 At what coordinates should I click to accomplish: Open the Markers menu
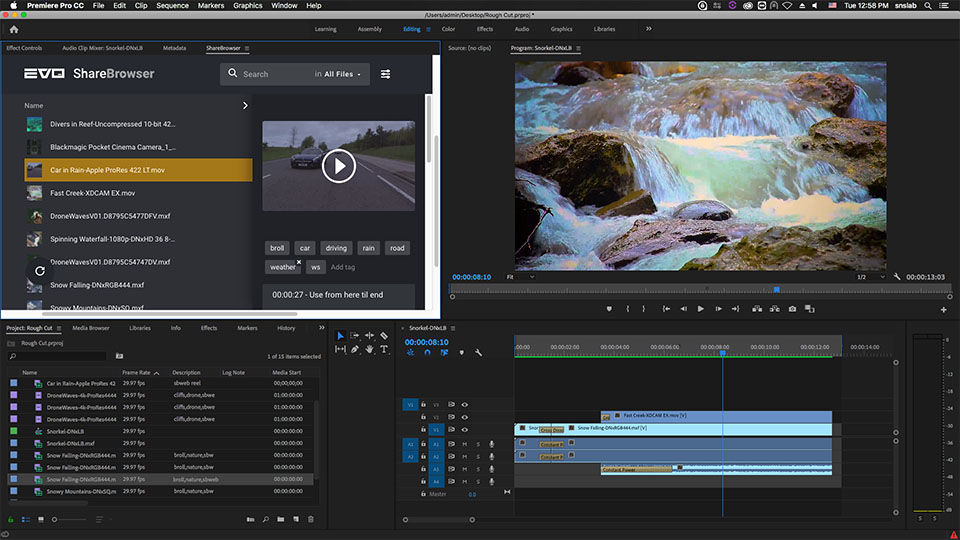211,6
